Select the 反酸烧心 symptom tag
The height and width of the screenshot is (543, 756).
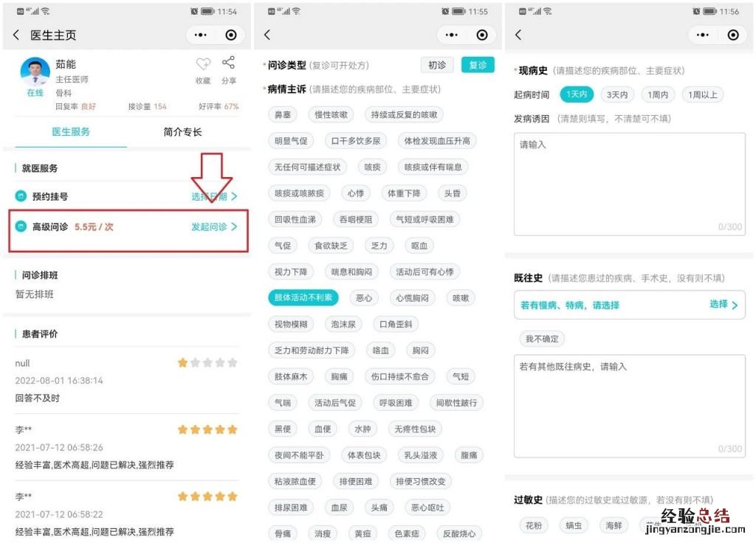click(x=459, y=533)
